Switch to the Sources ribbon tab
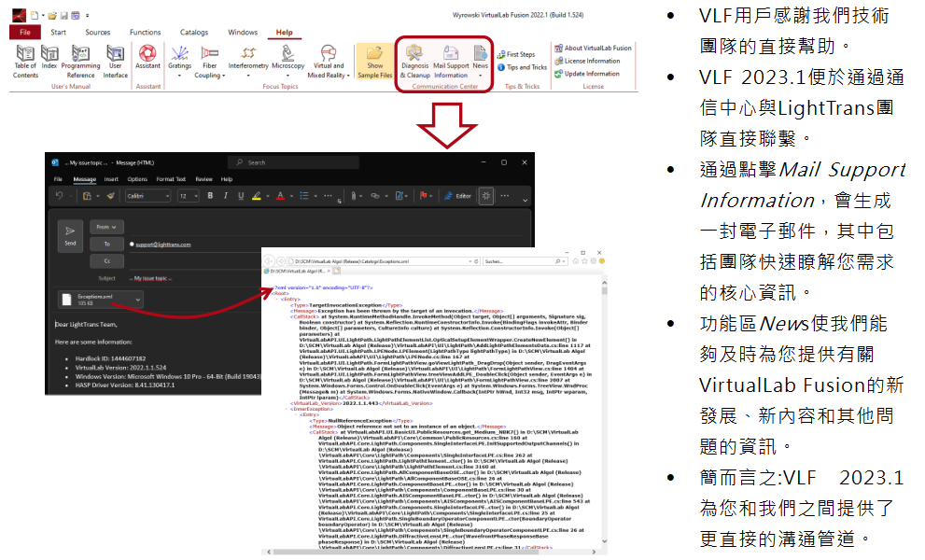 pos(97,33)
